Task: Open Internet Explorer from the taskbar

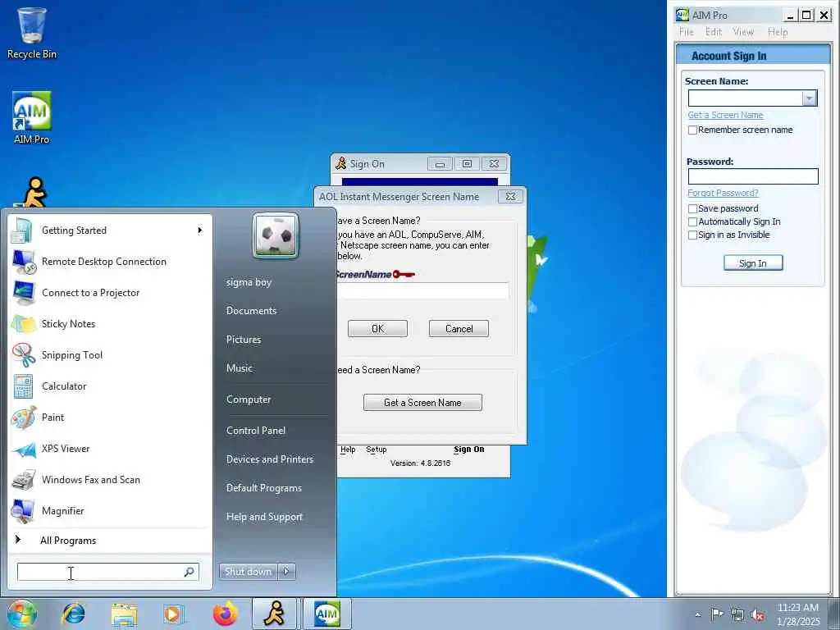Action: (x=73, y=614)
